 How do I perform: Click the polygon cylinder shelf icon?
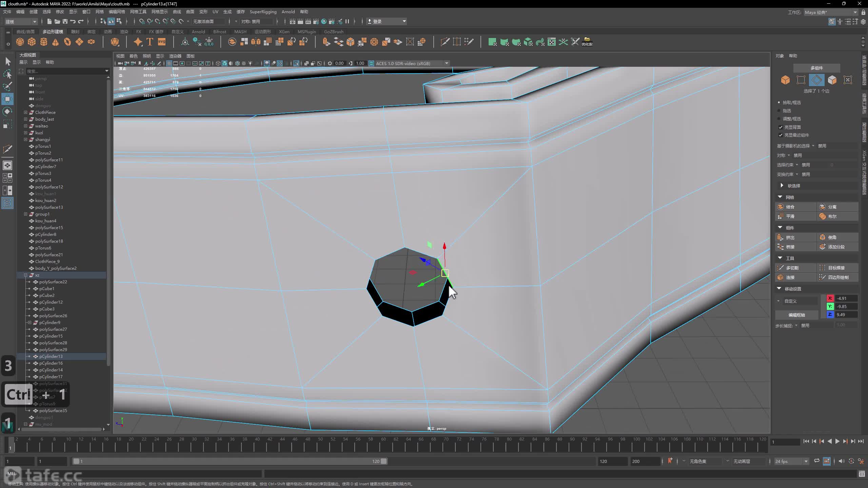[44, 42]
